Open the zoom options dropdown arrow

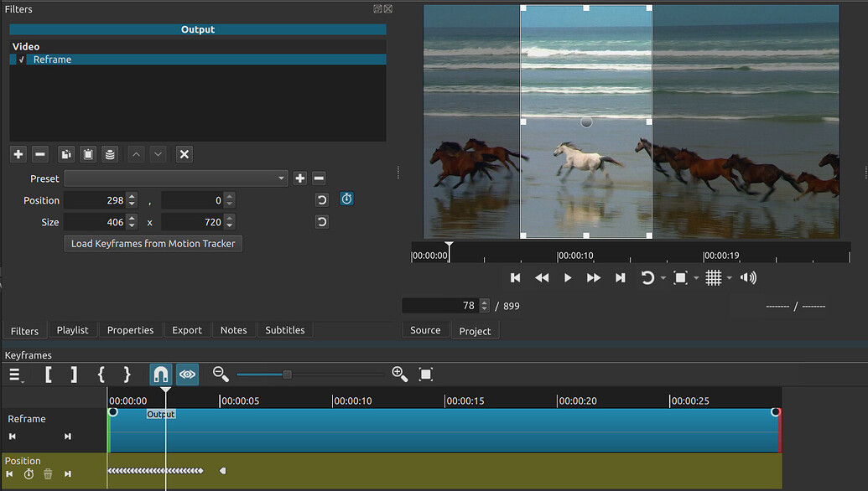coord(696,278)
